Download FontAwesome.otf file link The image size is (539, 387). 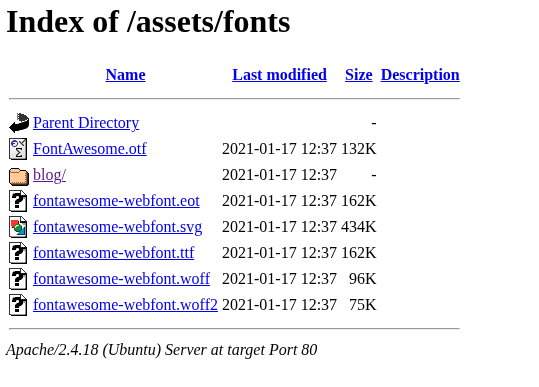pyautogui.click(x=90, y=149)
